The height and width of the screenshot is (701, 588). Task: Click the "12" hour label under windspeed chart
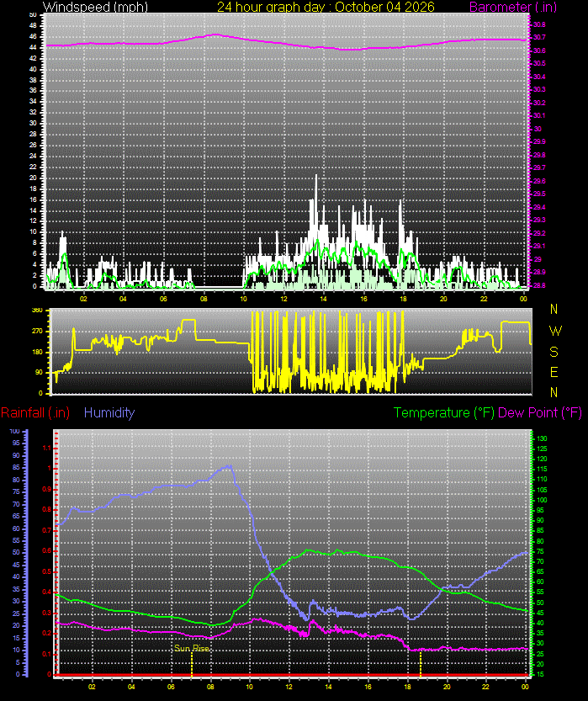283,299
